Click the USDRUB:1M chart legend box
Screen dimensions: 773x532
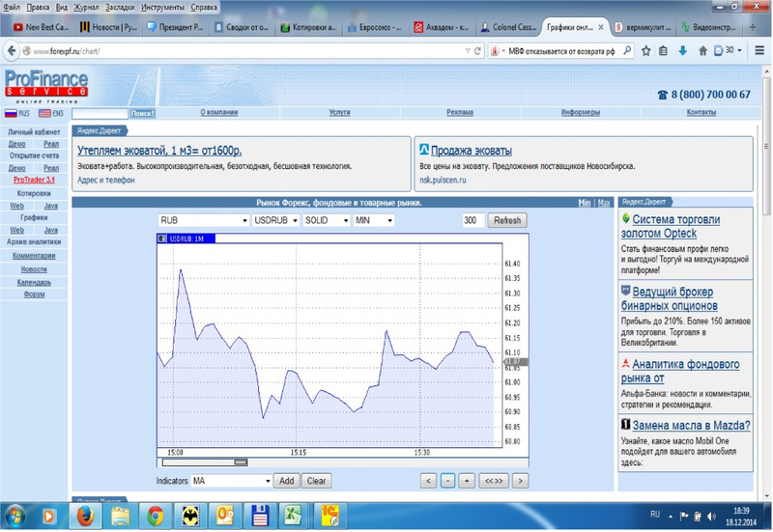coord(181,238)
